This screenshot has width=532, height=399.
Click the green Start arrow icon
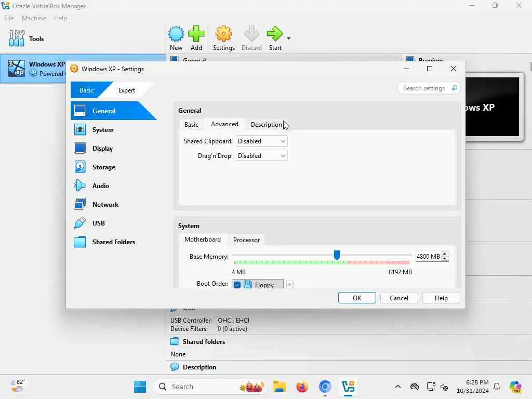pos(275,34)
